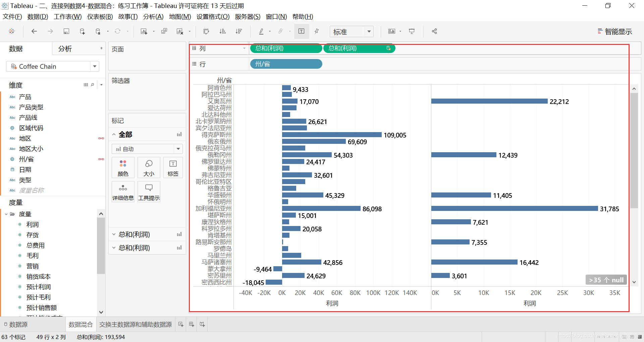Viewport: 644px width, 342px height.
Task: Click the dimensions search magnifier icon
Action: (x=93, y=85)
